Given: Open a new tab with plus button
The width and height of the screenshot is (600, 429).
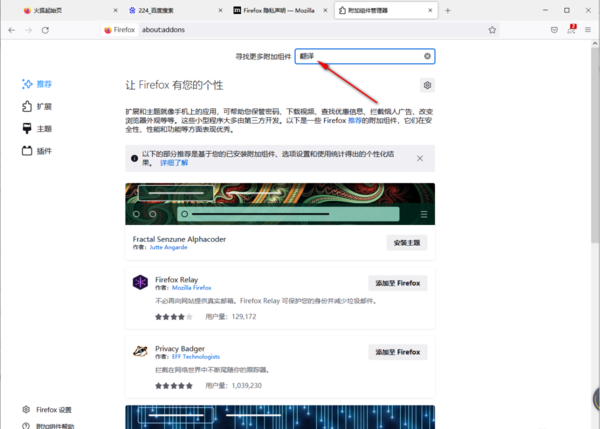Looking at the screenshot, I should [x=448, y=10].
